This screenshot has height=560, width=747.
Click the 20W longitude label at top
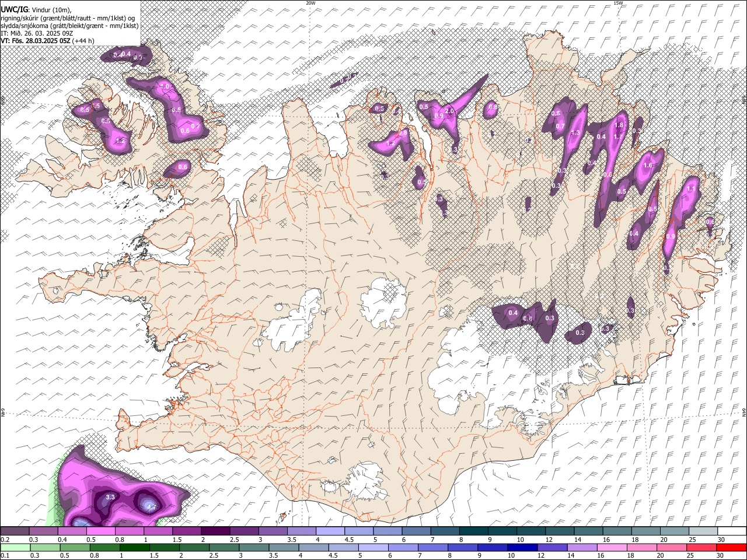310,3
